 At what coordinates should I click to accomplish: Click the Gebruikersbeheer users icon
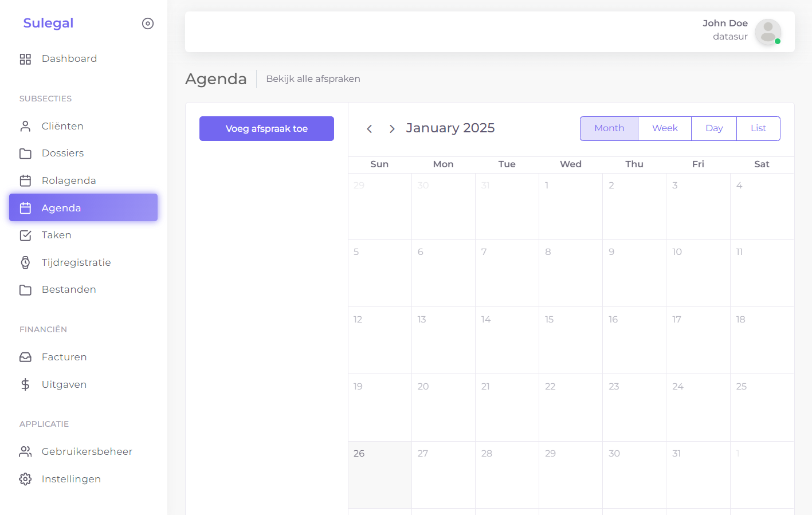(25, 452)
